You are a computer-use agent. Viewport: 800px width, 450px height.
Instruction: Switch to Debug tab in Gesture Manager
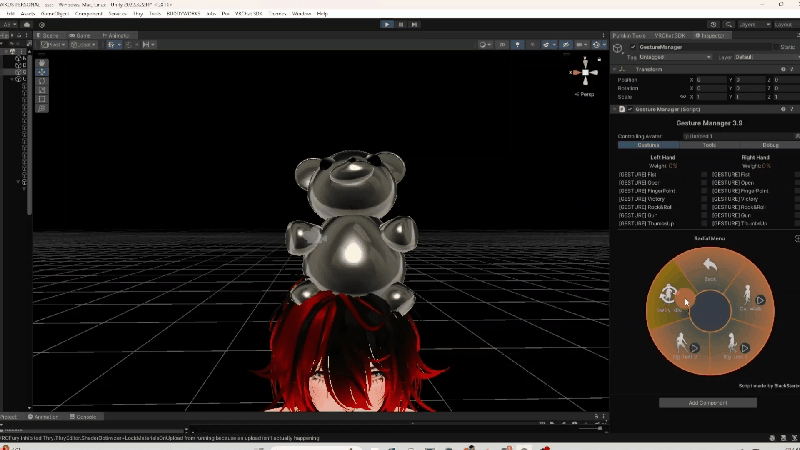(770, 145)
